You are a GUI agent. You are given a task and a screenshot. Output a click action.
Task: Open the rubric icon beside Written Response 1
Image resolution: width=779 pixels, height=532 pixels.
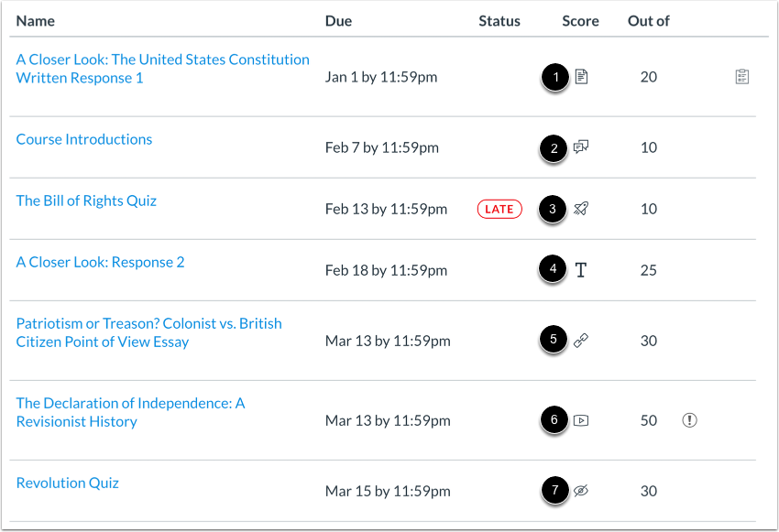pyautogui.click(x=742, y=77)
